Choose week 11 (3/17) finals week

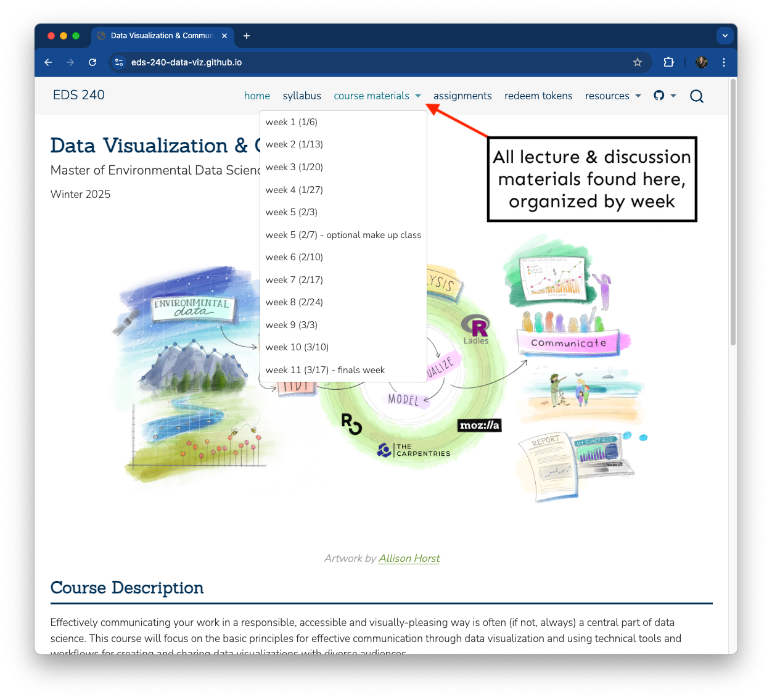325,370
